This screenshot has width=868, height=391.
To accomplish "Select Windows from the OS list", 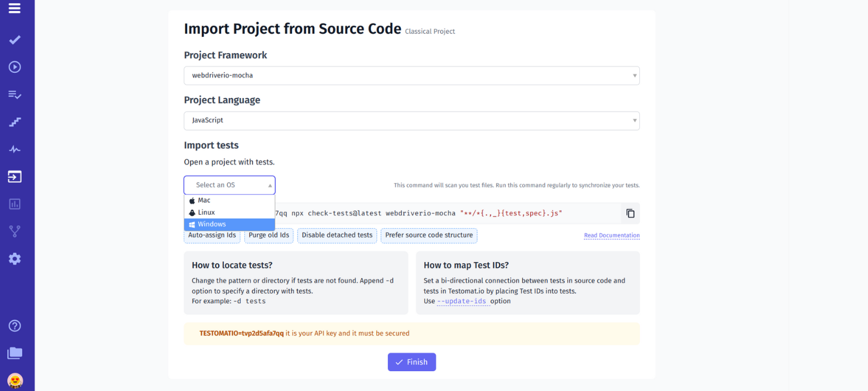I will (229, 224).
